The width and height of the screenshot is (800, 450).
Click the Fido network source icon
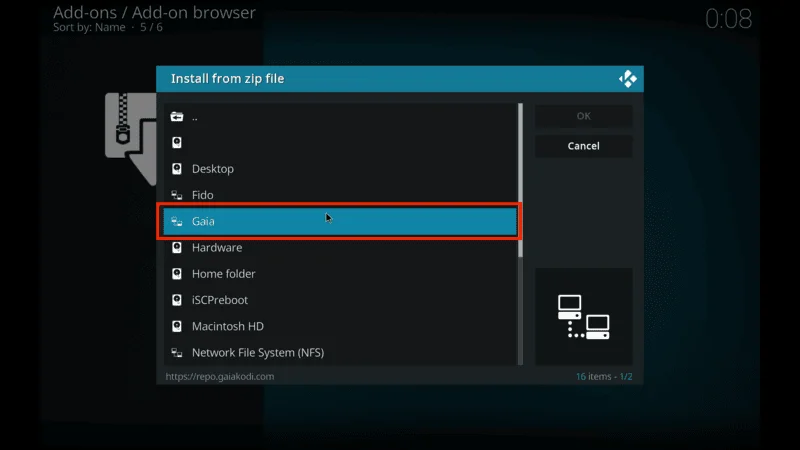tap(177, 195)
